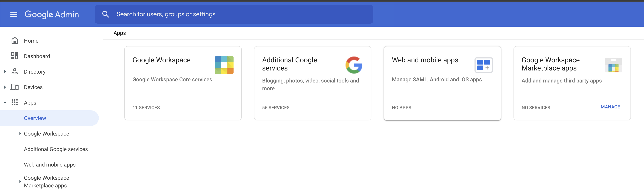Expand the Devices section arrow
Viewport: 644px width, 194px height.
(5, 87)
